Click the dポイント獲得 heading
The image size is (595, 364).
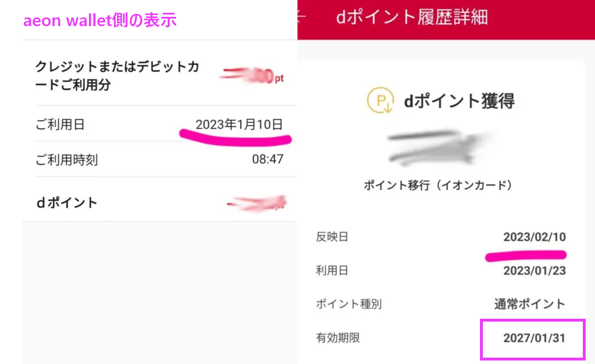pyautogui.click(x=459, y=101)
